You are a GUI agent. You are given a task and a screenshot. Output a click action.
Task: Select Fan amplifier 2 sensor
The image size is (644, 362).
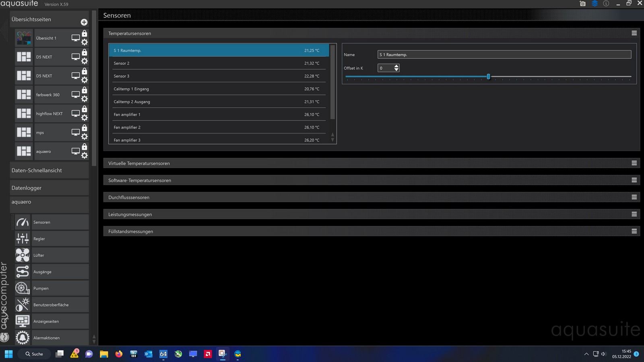click(219, 128)
